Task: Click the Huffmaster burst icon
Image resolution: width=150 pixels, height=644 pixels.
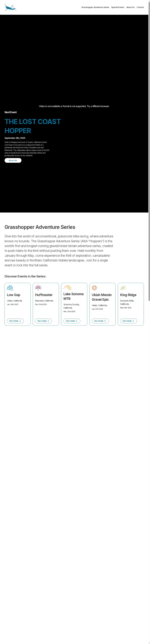Action: [38, 288]
